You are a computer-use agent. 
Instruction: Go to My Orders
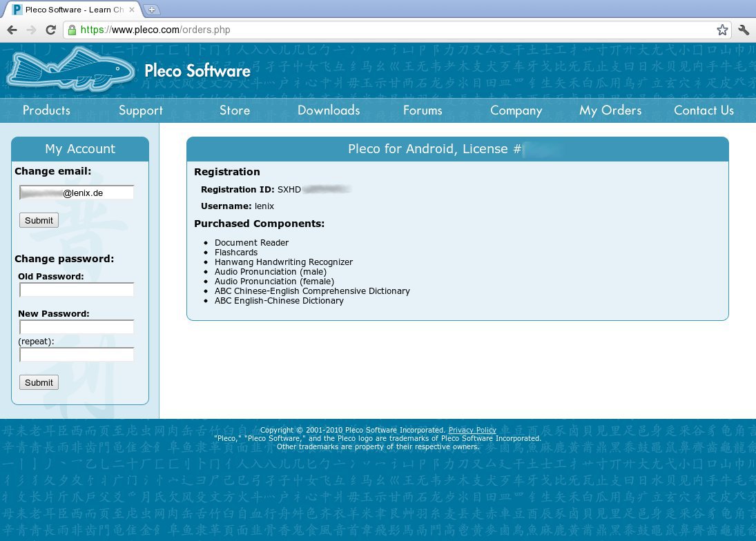click(610, 110)
